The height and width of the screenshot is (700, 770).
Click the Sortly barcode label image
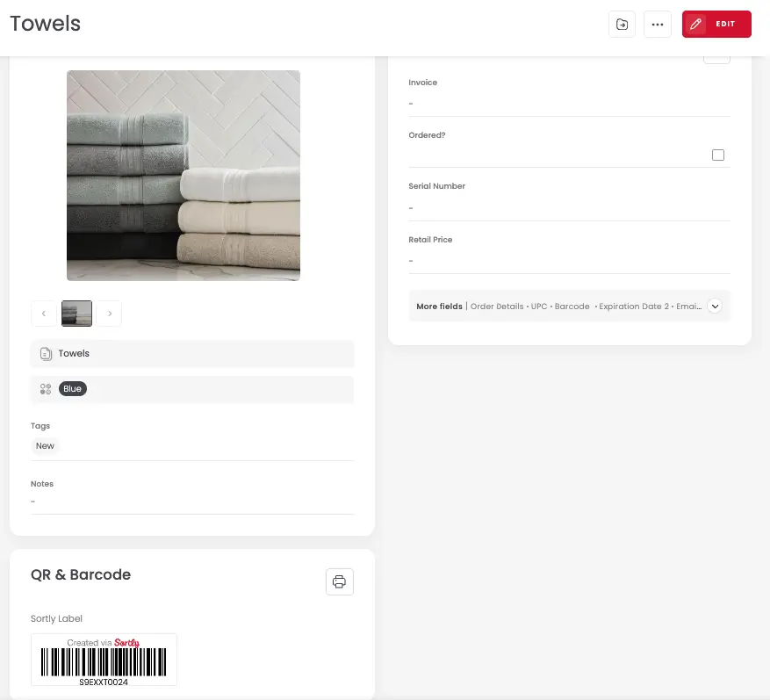(104, 660)
